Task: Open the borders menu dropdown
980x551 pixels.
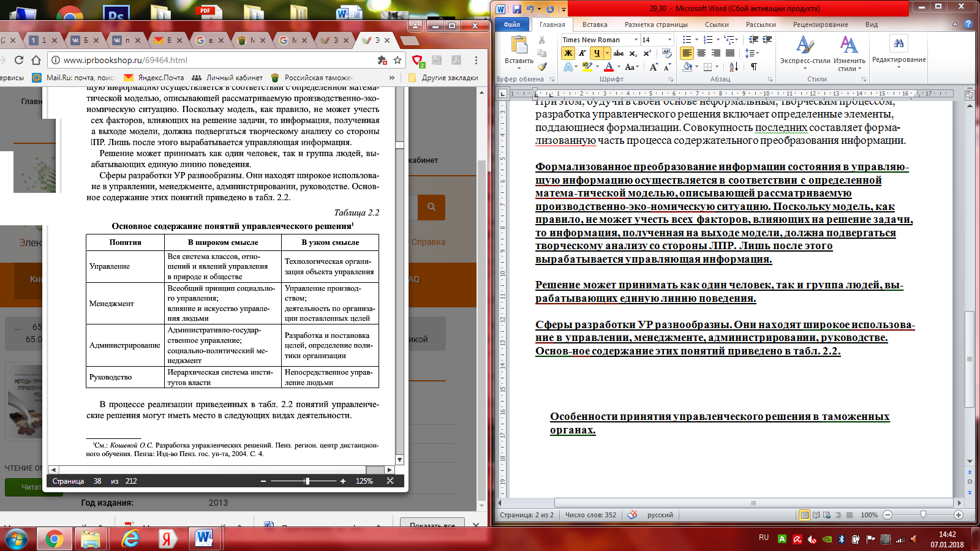Action: coord(718,67)
